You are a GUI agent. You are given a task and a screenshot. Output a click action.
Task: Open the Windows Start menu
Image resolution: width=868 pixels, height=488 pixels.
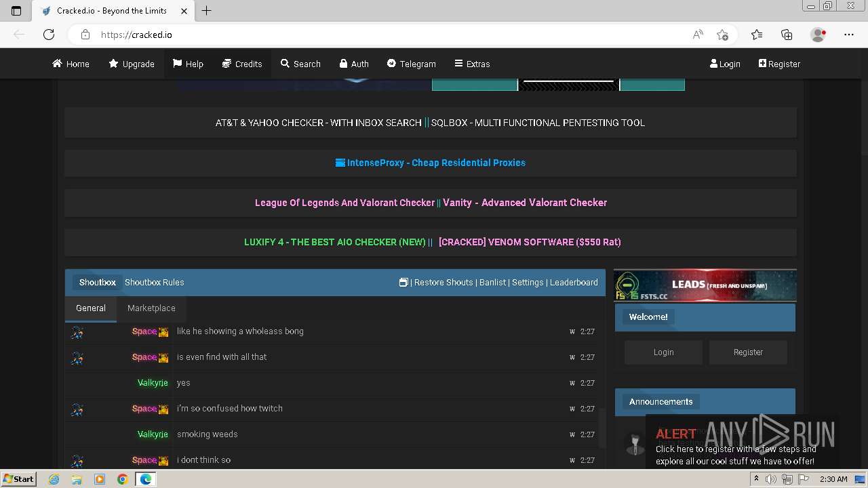click(x=19, y=479)
